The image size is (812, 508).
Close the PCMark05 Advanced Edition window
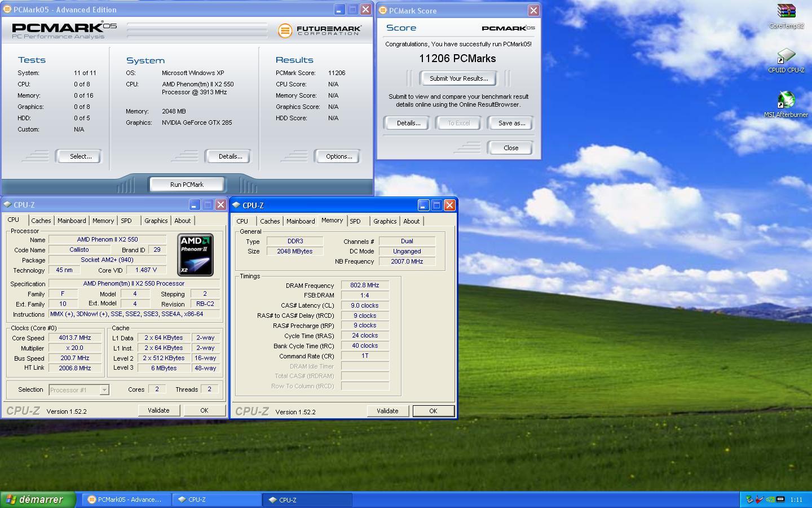coord(365,10)
